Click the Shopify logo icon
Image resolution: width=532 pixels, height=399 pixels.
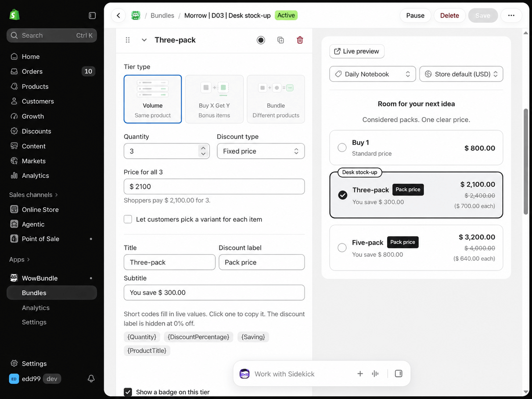point(14,15)
